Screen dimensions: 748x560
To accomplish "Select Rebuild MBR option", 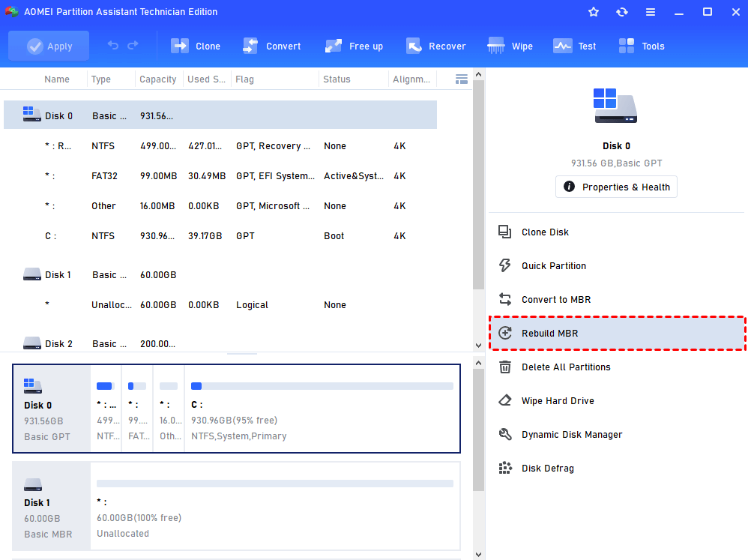I will point(616,334).
